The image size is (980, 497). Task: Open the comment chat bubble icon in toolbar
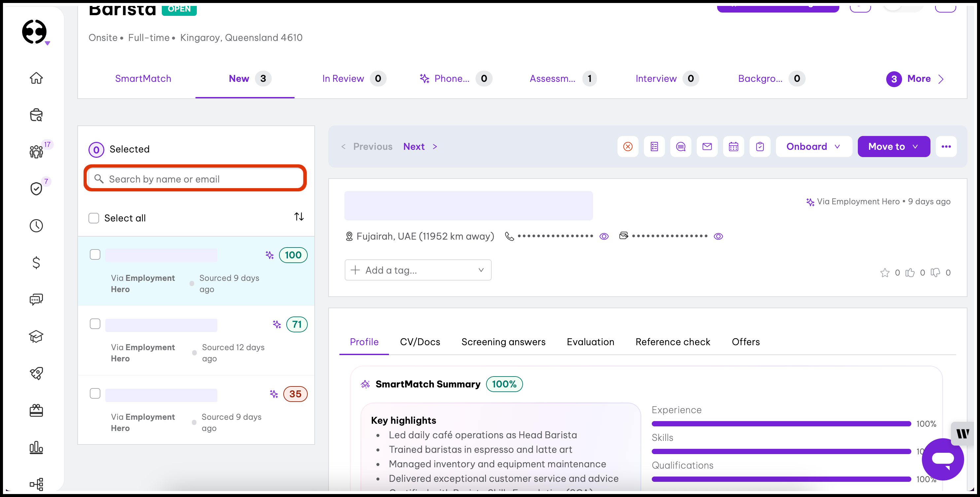click(681, 147)
